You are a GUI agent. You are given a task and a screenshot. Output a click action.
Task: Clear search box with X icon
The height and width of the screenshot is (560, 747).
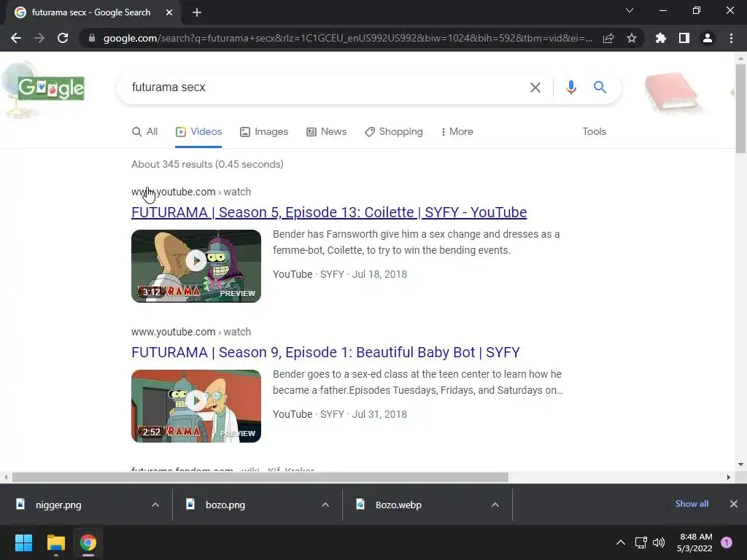coord(535,87)
